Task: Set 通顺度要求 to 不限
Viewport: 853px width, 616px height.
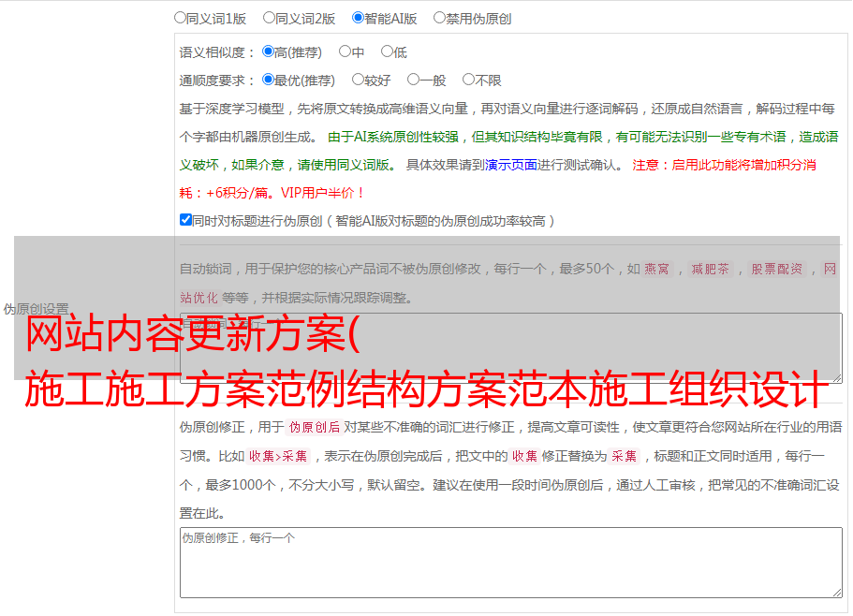Action: pos(468,80)
